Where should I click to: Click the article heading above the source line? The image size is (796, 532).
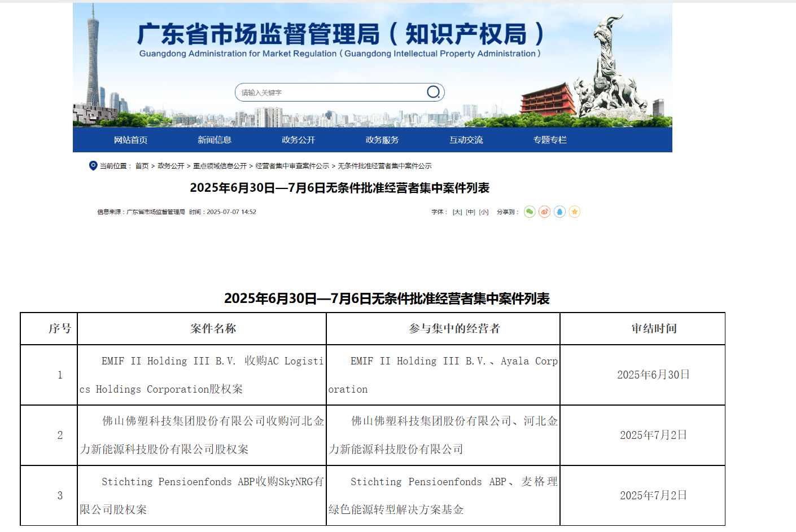tap(339, 188)
